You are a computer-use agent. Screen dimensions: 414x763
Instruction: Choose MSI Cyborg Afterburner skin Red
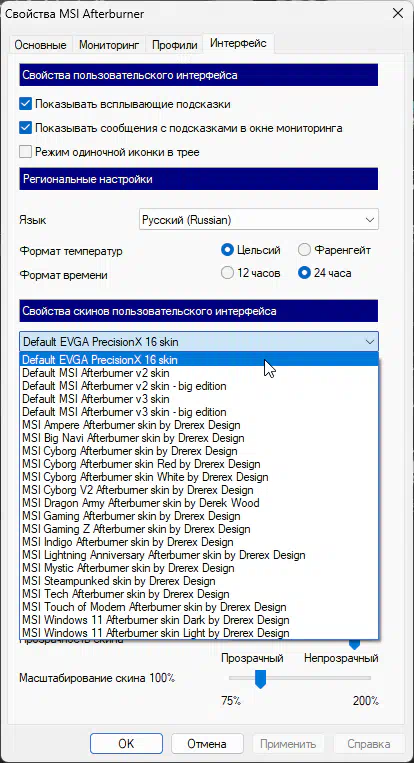[199, 464]
